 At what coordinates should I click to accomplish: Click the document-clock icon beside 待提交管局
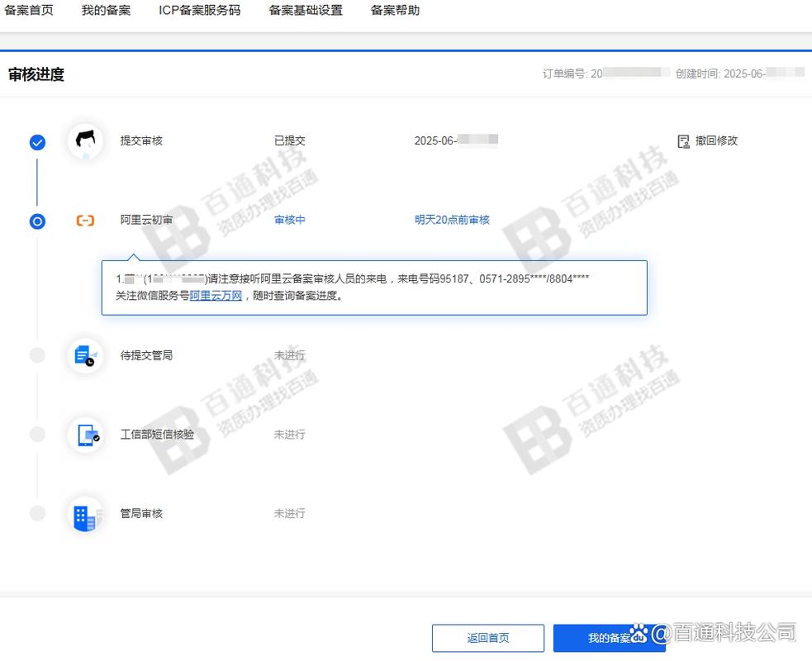pyautogui.click(x=85, y=355)
